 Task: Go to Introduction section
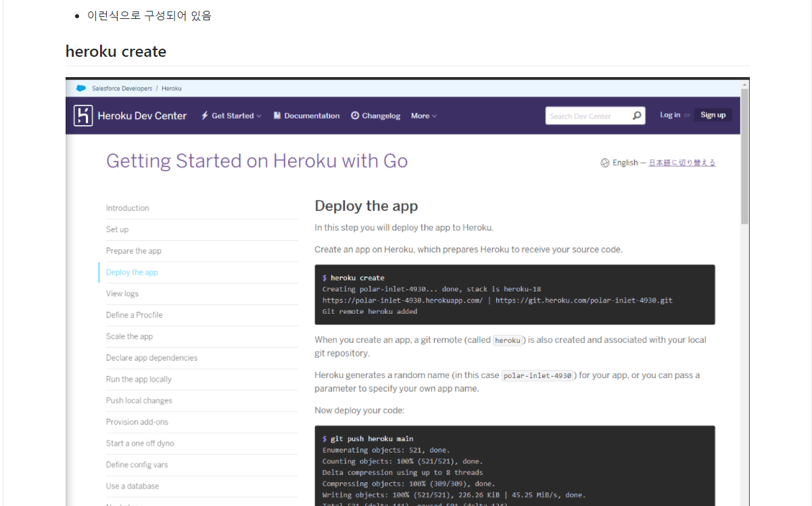[128, 208]
